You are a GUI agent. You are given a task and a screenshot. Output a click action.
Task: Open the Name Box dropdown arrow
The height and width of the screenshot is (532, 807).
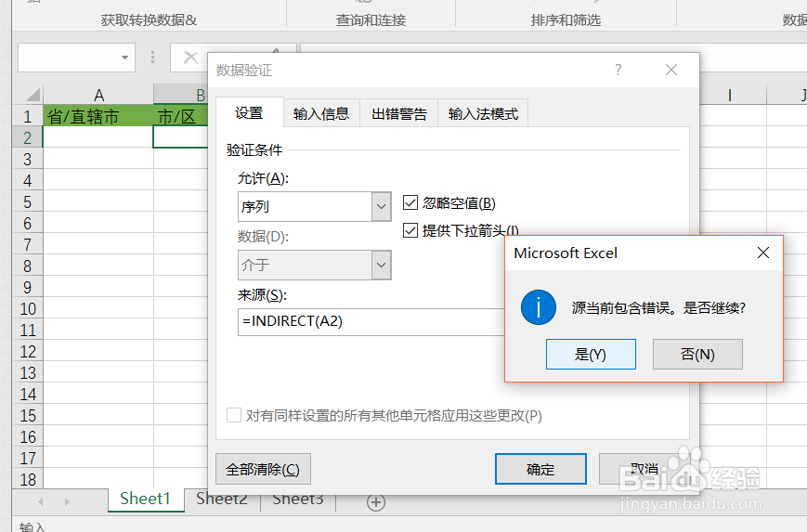tap(124, 58)
